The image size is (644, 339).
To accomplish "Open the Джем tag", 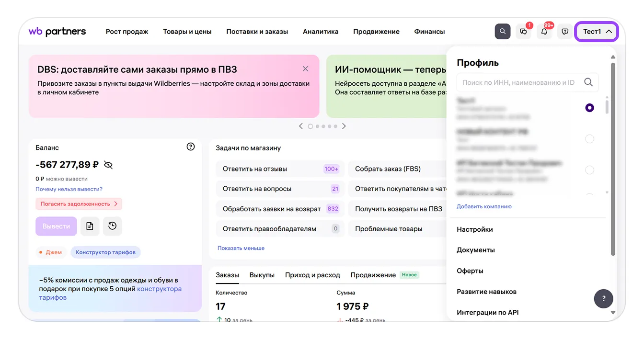I will point(50,252).
